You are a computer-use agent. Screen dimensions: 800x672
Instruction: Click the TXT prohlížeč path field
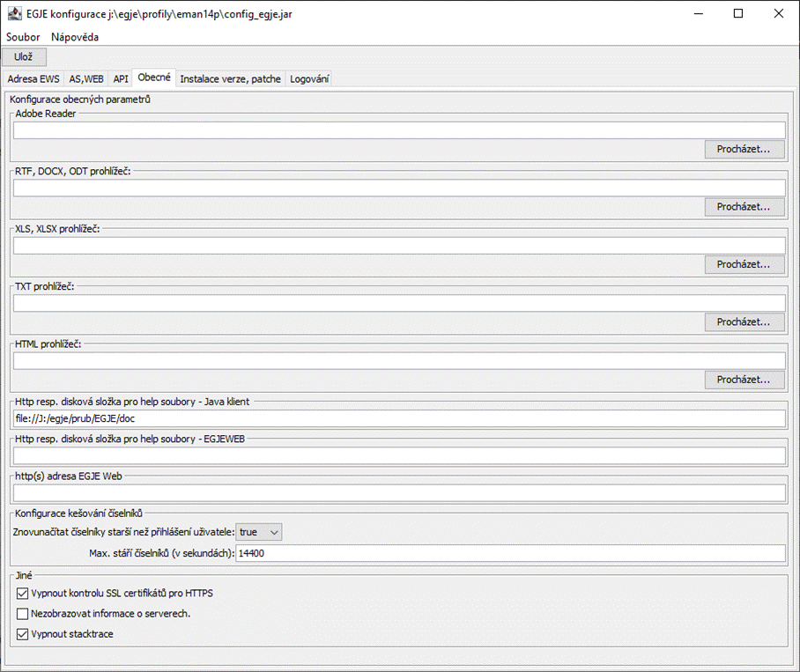coord(399,303)
